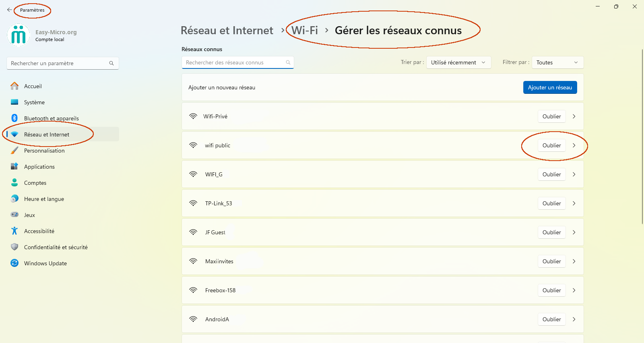The image size is (644, 343).
Task: Forget Freebox-158 using Oublier
Action: click(x=551, y=290)
